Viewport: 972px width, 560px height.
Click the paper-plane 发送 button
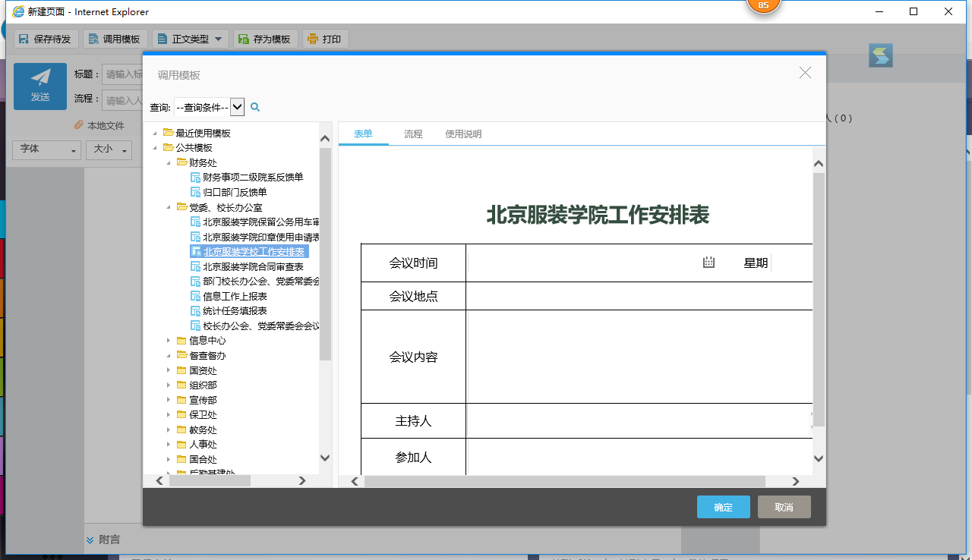pos(40,87)
